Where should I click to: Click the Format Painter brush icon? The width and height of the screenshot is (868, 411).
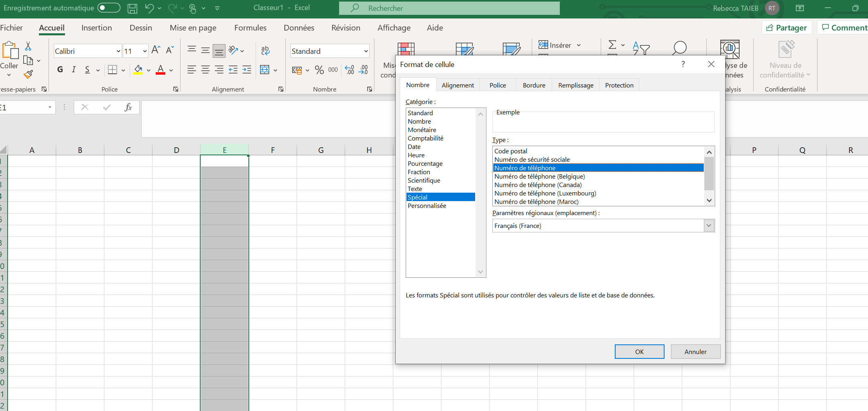(28, 74)
